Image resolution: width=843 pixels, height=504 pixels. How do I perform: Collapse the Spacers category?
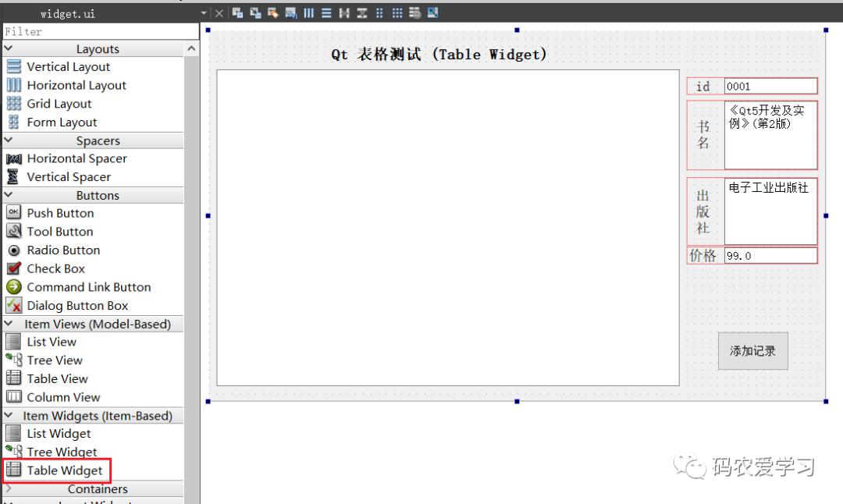click(9, 140)
